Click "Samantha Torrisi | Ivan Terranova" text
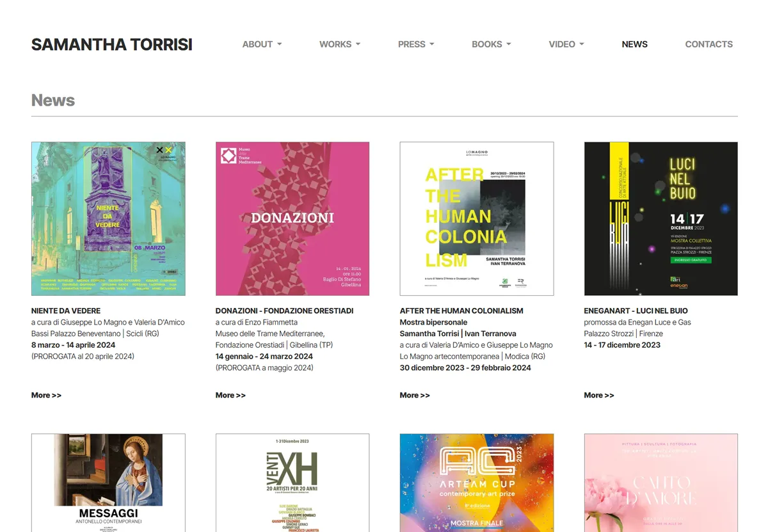 [x=458, y=334]
